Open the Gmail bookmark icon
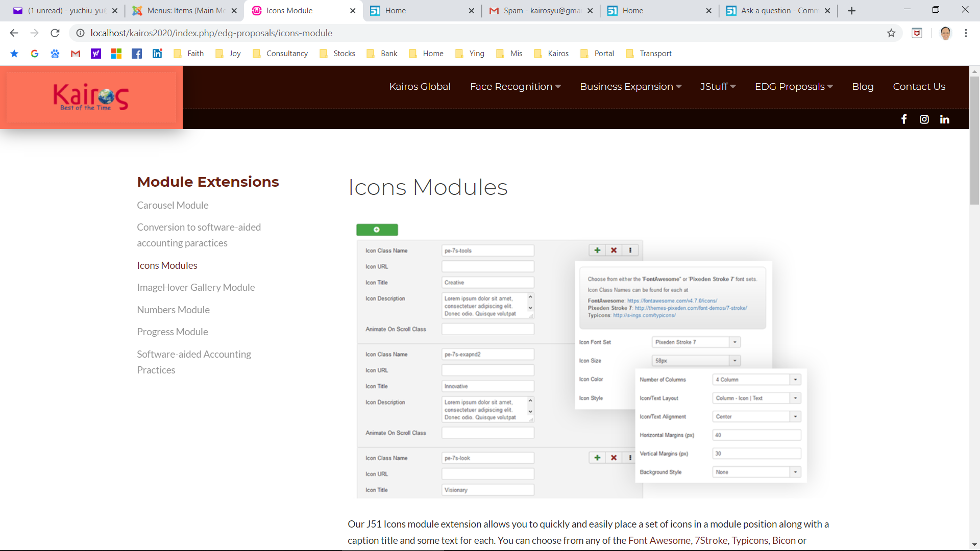 click(76, 54)
